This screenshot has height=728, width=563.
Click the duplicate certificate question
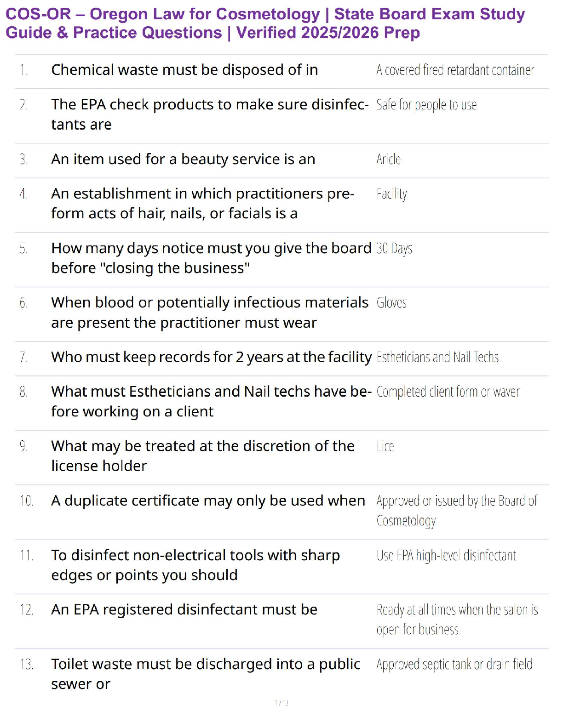208,500
